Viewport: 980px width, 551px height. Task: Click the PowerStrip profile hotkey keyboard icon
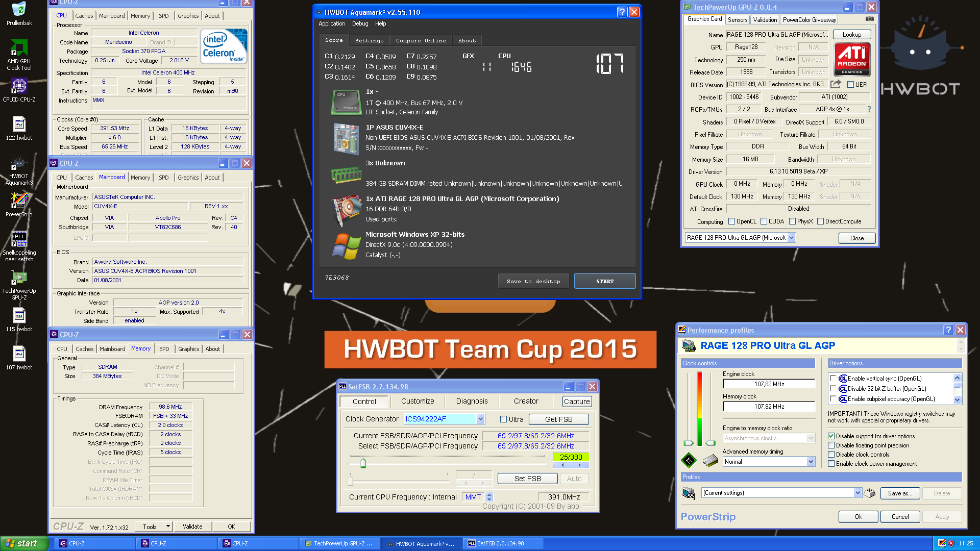870,493
